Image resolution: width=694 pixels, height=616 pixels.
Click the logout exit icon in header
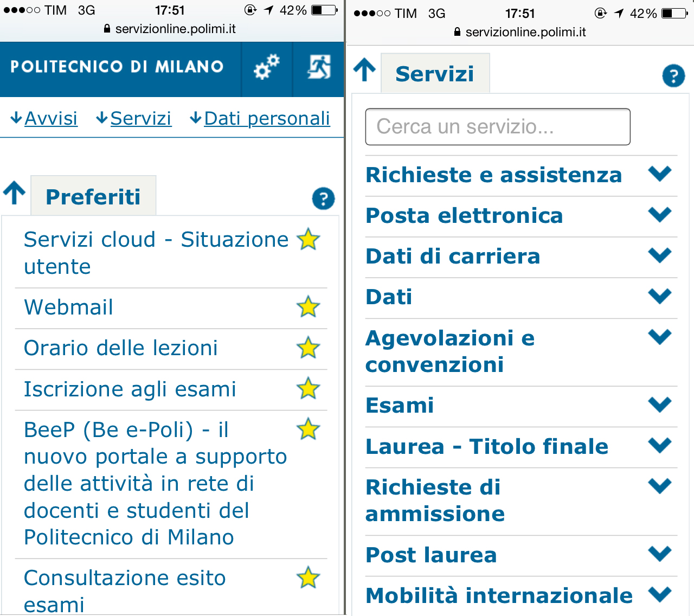319,67
